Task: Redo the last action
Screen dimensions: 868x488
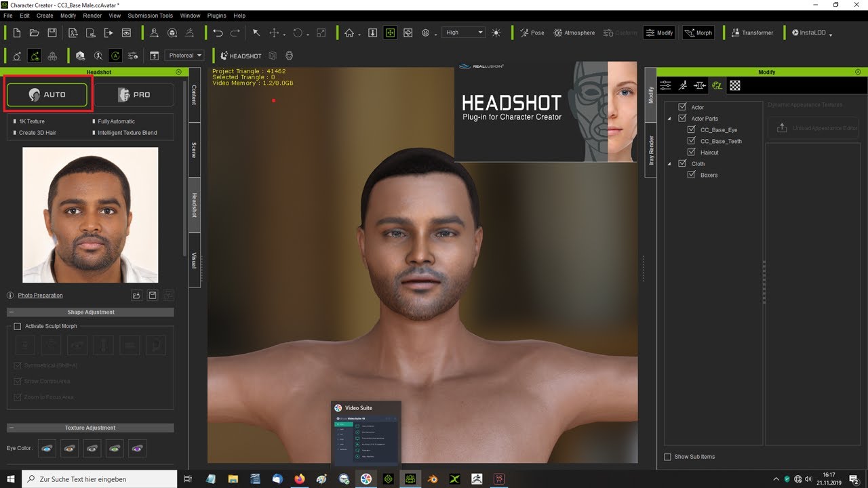Action: [235, 33]
